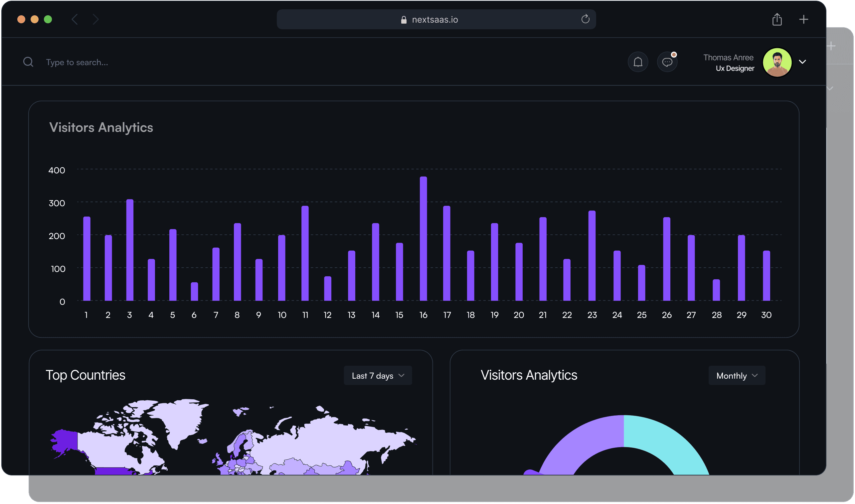Open new tab with plus icon
The height and width of the screenshot is (504, 855).
803,19
